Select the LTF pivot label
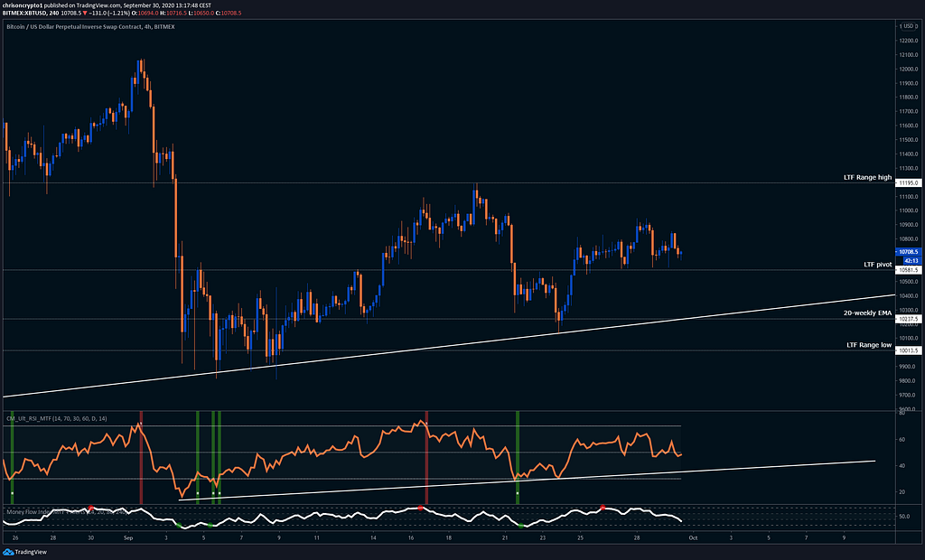 [x=878, y=265]
